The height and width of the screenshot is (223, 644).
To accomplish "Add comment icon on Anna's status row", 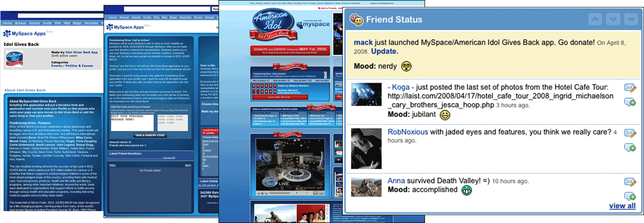I will (630, 195).
